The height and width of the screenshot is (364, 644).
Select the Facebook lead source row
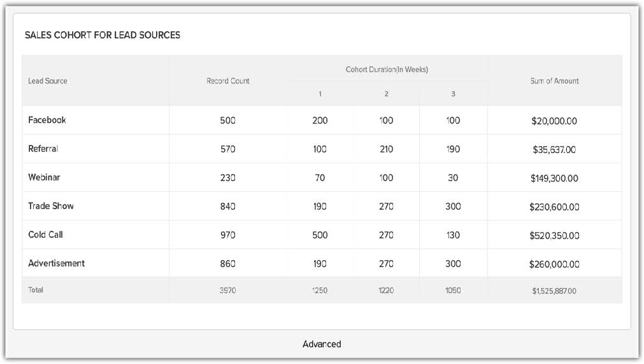47,120
